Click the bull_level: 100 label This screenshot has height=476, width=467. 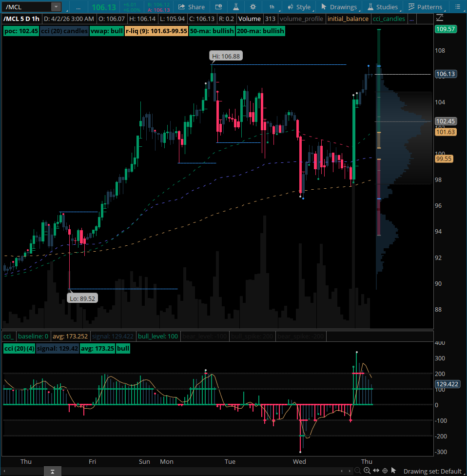158,337
